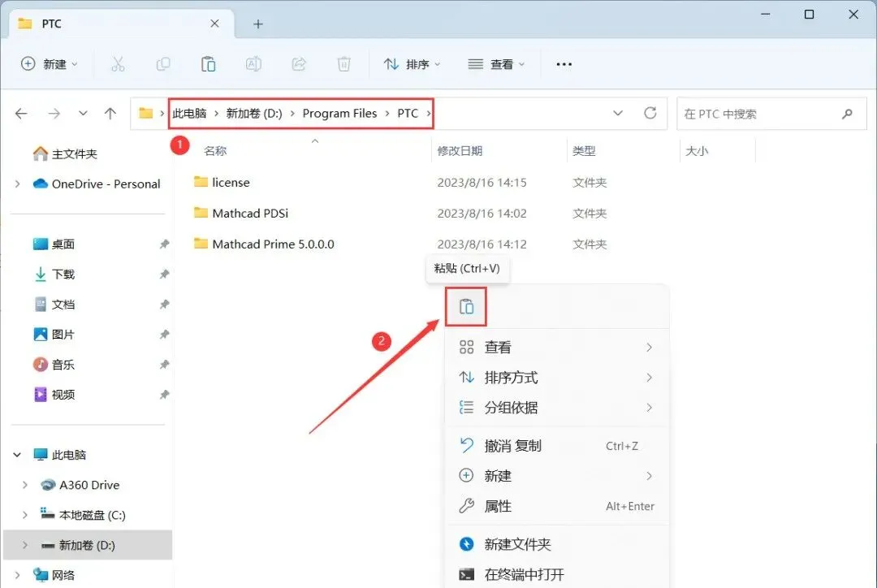Expand 网络 network tree node
This screenshot has width=877, height=588.
[17, 575]
